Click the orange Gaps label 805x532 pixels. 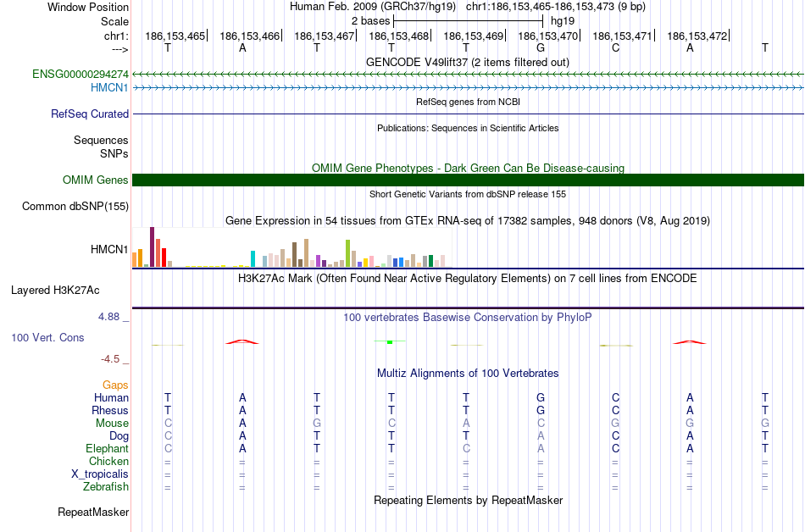(x=115, y=385)
